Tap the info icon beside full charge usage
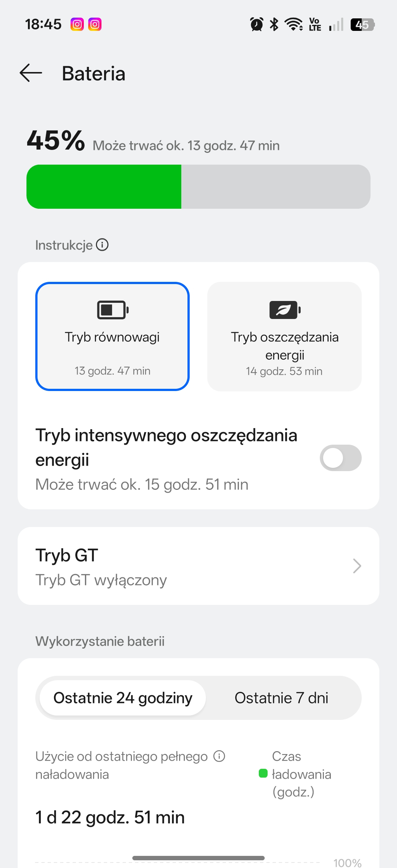 pos(219,756)
